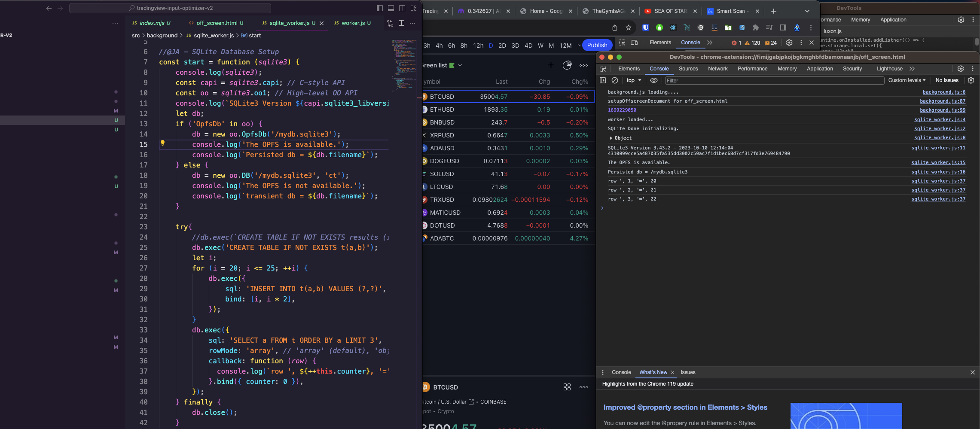Expand timeframe dropdown next to 12M

(x=579, y=46)
